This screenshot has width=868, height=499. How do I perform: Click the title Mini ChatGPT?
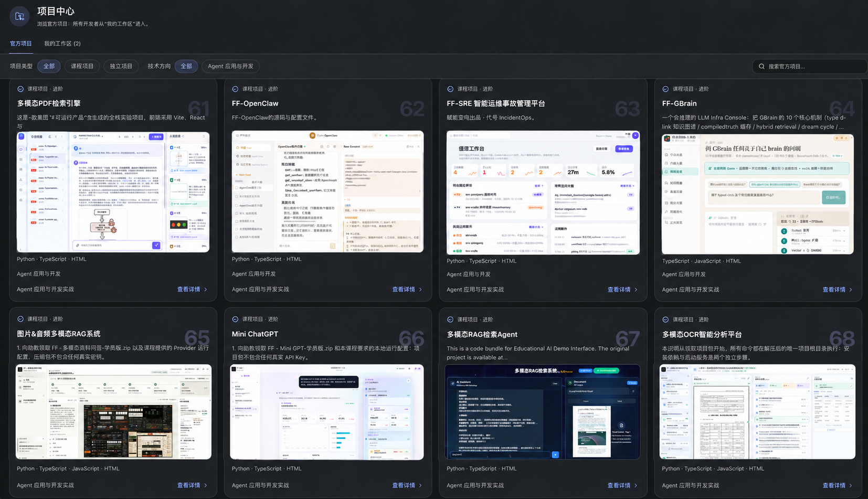point(255,334)
